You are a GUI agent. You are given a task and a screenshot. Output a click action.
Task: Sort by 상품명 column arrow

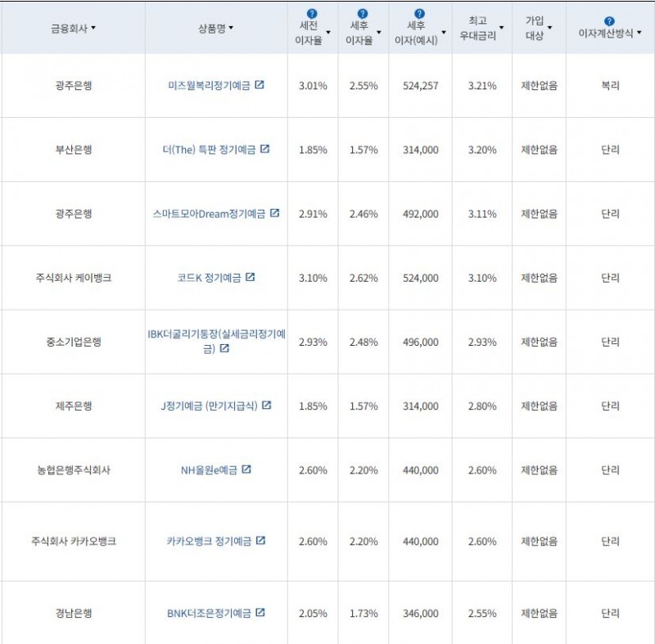coord(231,28)
